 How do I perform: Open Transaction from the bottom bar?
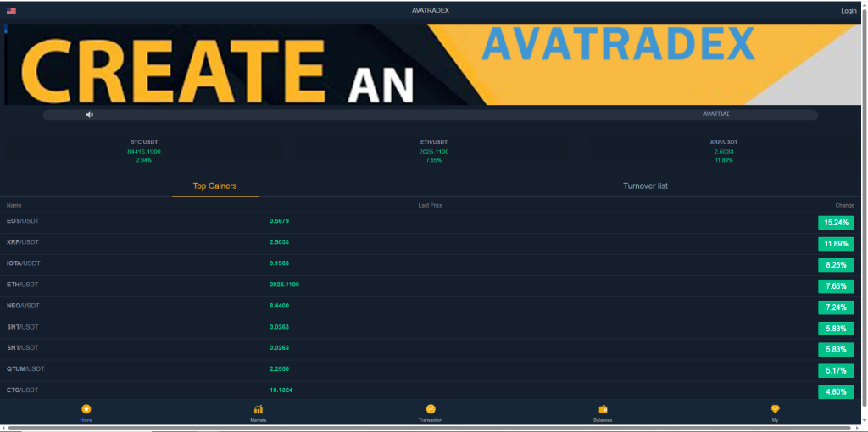click(x=431, y=413)
